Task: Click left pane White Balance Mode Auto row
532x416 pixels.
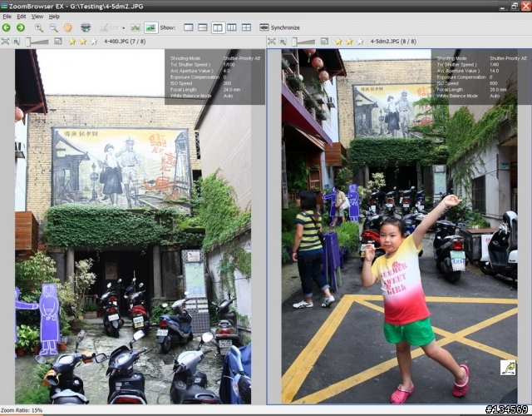Action: tap(201, 96)
